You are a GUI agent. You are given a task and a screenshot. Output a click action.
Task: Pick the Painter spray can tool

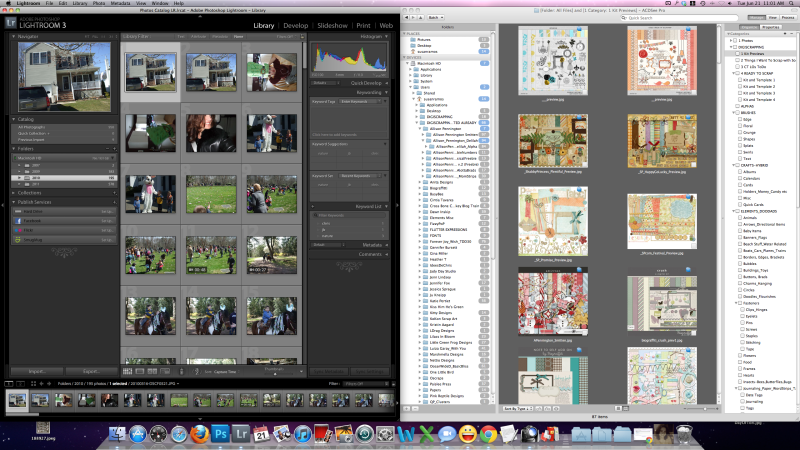click(x=181, y=371)
